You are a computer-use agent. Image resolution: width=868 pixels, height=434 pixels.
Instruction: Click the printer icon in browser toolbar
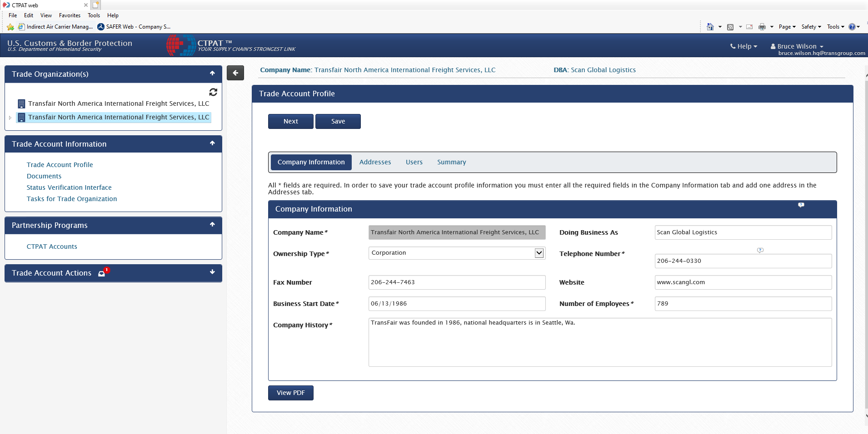[762, 27]
